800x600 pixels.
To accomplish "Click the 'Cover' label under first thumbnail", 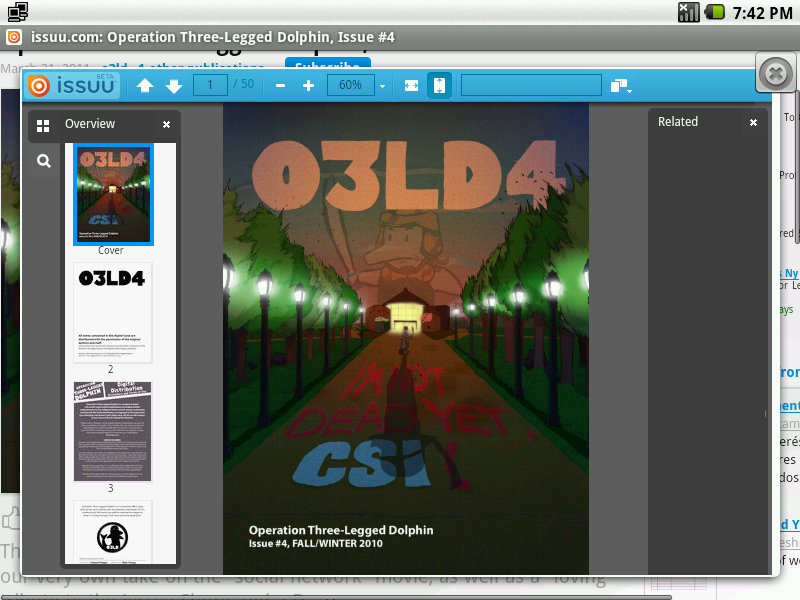I will click(x=111, y=251).
